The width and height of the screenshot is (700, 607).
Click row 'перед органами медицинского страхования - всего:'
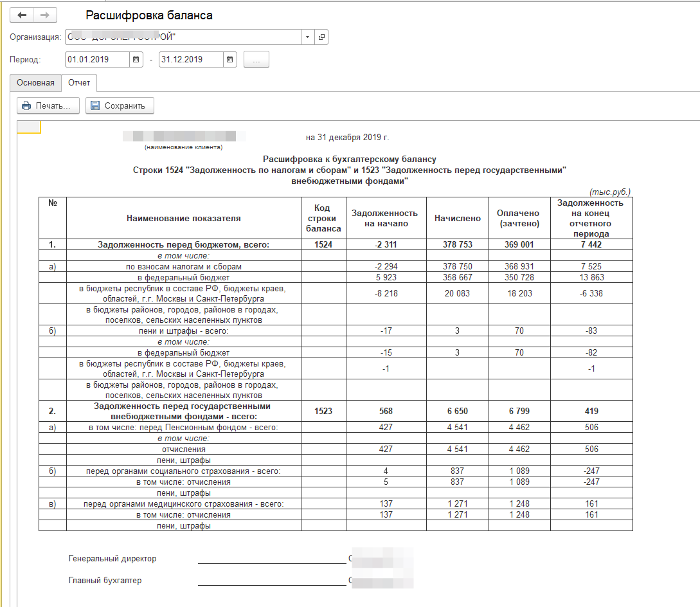click(183, 504)
